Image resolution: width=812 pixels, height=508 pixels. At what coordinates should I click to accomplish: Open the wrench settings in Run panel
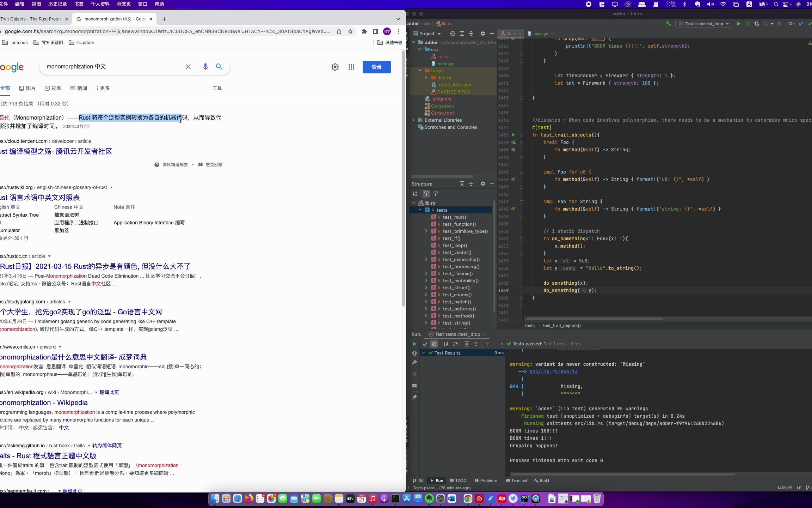pyautogui.click(x=414, y=362)
